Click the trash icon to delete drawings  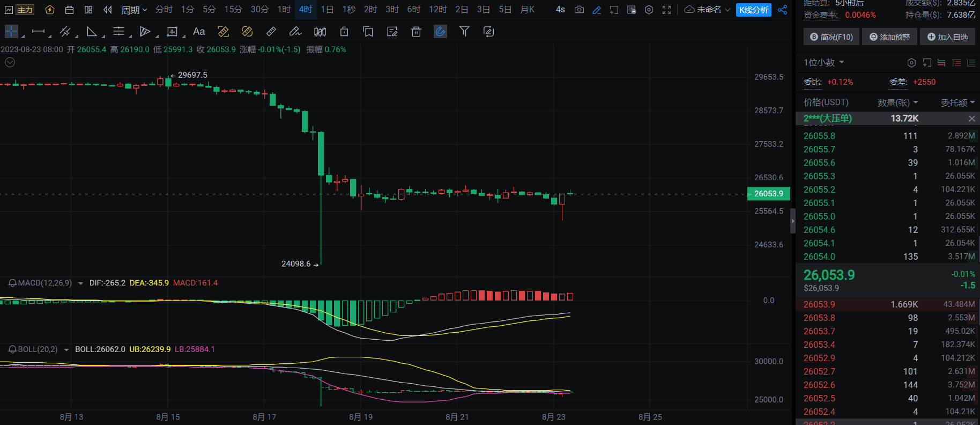pos(416,32)
